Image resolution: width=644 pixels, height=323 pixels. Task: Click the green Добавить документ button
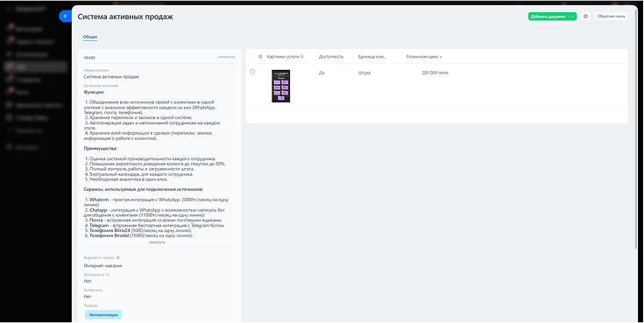coord(548,17)
